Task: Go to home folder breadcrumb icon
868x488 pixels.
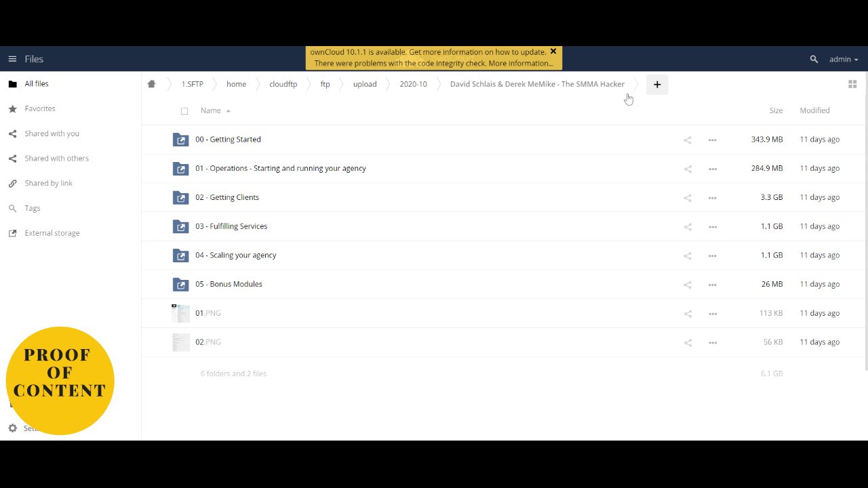Action: click(151, 84)
